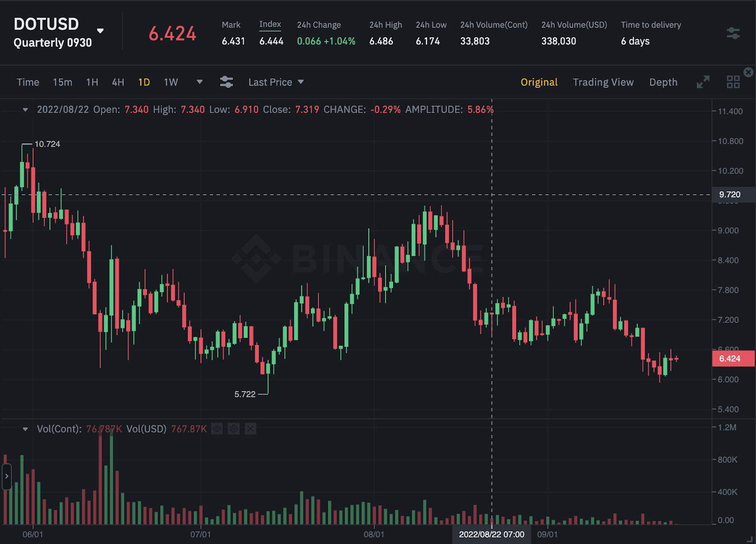Select the 15m interval

[x=62, y=82]
